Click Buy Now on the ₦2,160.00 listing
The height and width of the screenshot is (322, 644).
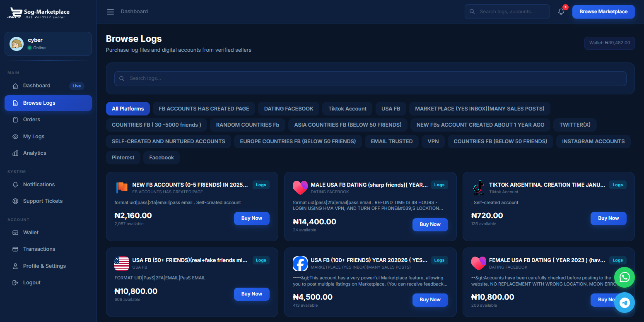(252, 219)
